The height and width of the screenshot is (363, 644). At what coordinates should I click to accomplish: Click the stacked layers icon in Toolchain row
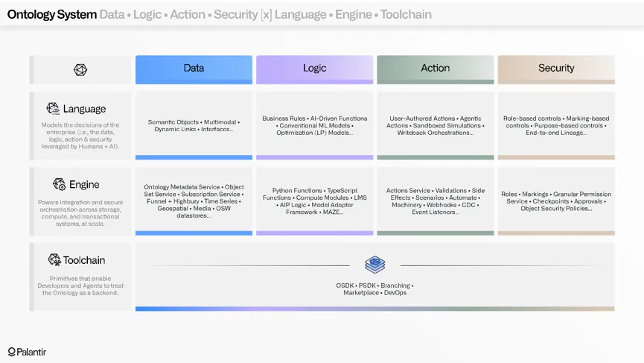[375, 265]
